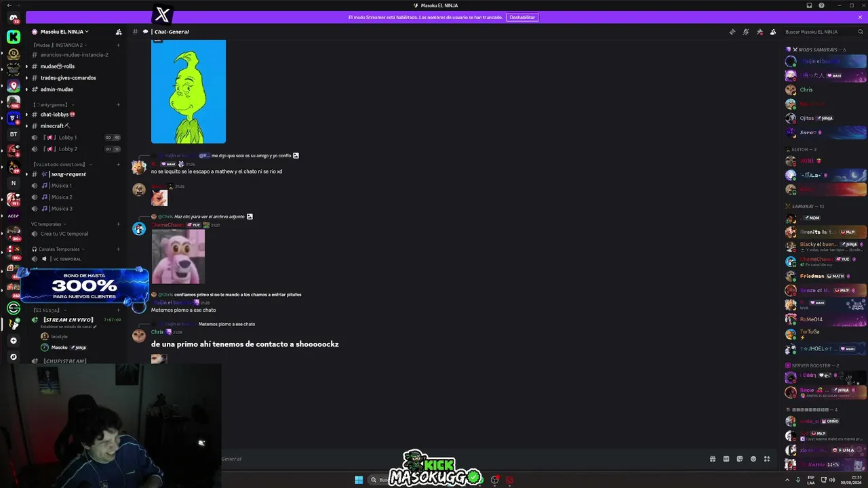Open the Windows Start button
The width and height of the screenshot is (868, 488).
coord(359,480)
